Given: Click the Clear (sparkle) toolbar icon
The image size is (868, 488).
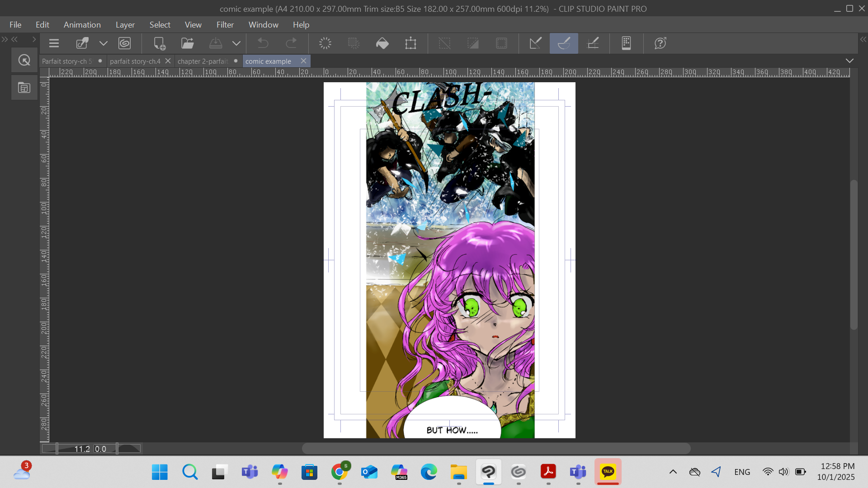Looking at the screenshot, I should tap(325, 43).
